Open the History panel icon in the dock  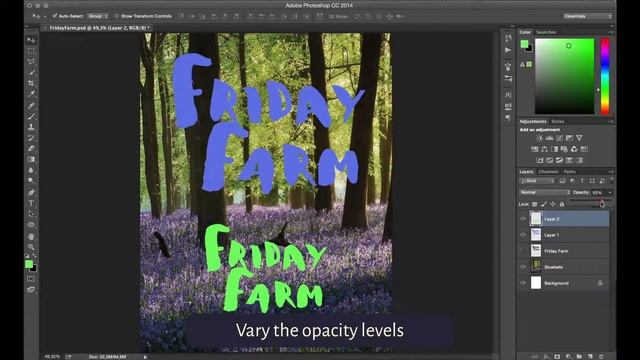[508, 38]
